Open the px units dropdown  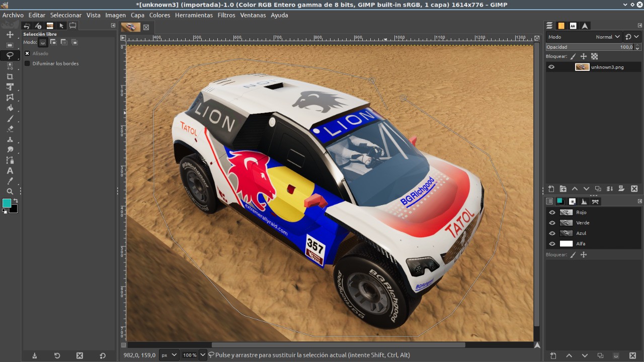point(169,355)
